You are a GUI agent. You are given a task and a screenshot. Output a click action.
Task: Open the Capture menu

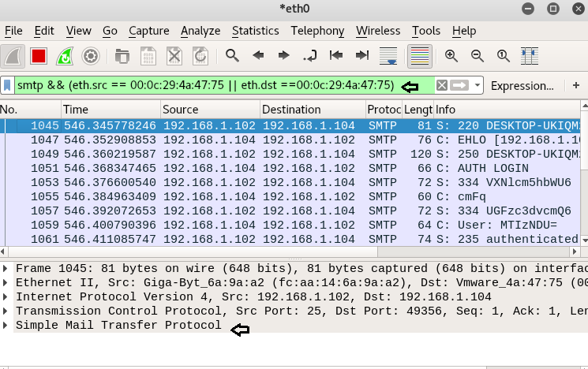pyautogui.click(x=149, y=31)
